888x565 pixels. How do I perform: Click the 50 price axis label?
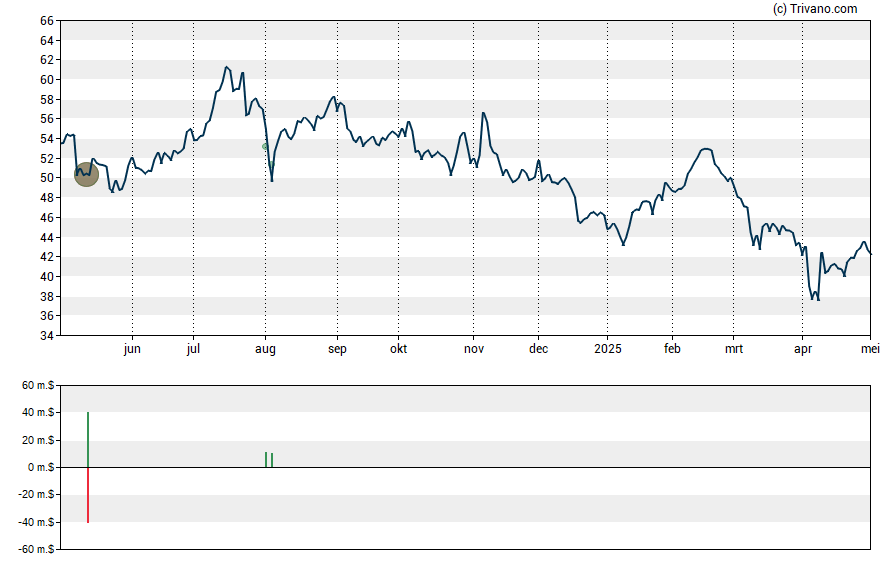tap(46, 178)
